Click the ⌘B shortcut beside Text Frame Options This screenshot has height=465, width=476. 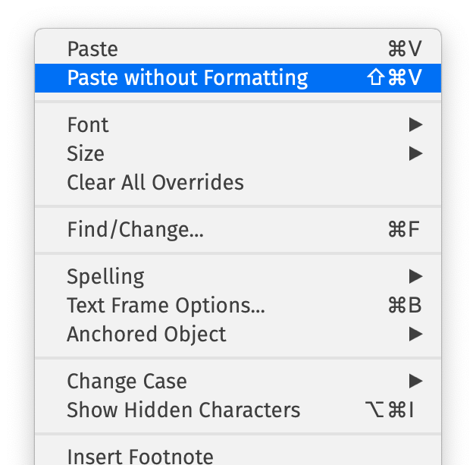coord(404,306)
